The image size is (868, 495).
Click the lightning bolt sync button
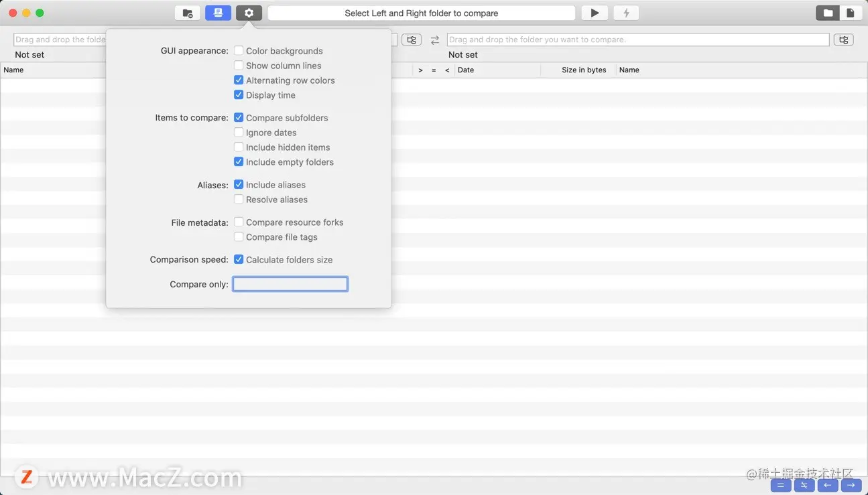coord(626,13)
